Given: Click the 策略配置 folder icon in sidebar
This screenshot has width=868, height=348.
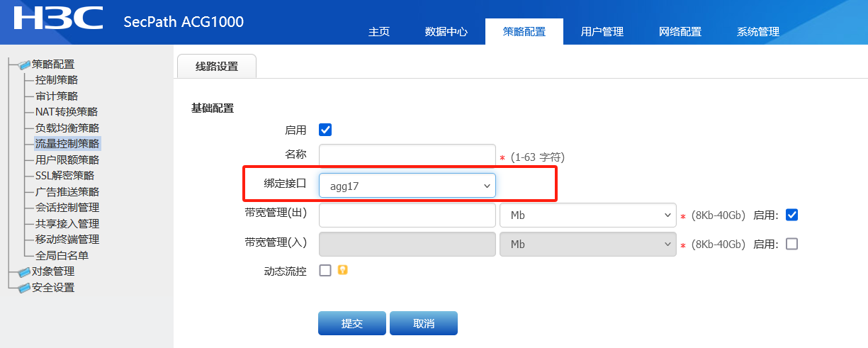Looking at the screenshot, I should point(25,64).
